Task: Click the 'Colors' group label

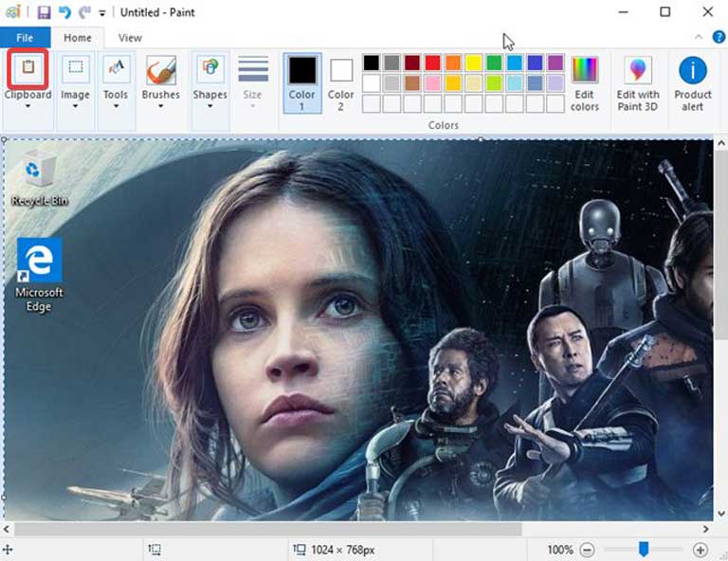Action: coord(444,125)
